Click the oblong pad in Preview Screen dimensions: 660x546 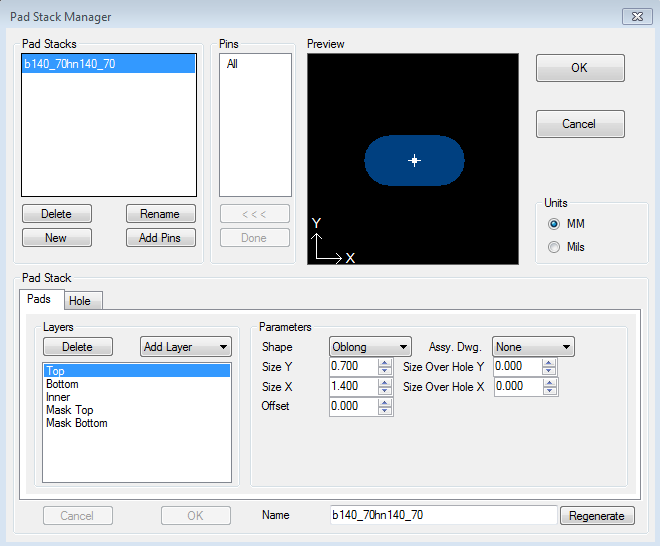(x=414, y=160)
